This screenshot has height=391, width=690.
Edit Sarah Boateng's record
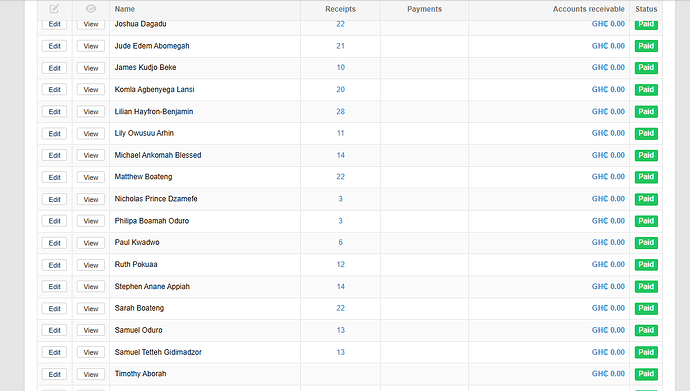pos(54,308)
